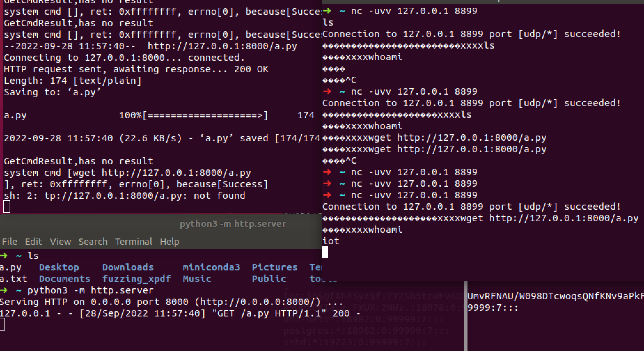Click the 'Documents' directory name in ls output
Screen dimensions: 644x351
(65, 279)
